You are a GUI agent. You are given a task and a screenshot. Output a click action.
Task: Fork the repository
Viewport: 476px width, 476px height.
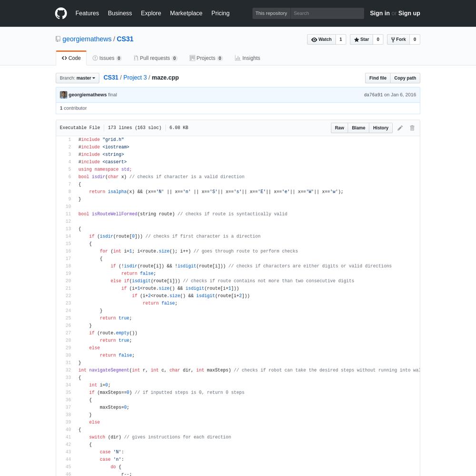[x=398, y=40]
